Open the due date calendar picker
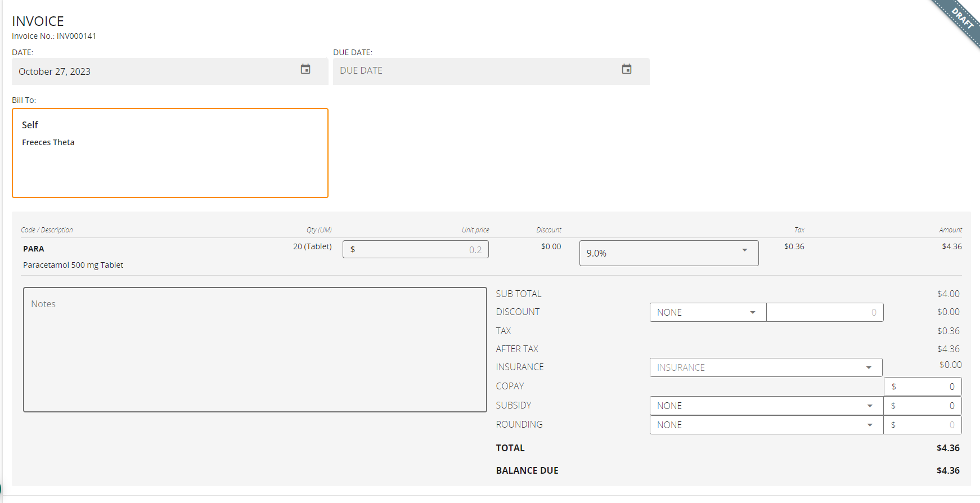 [x=627, y=69]
